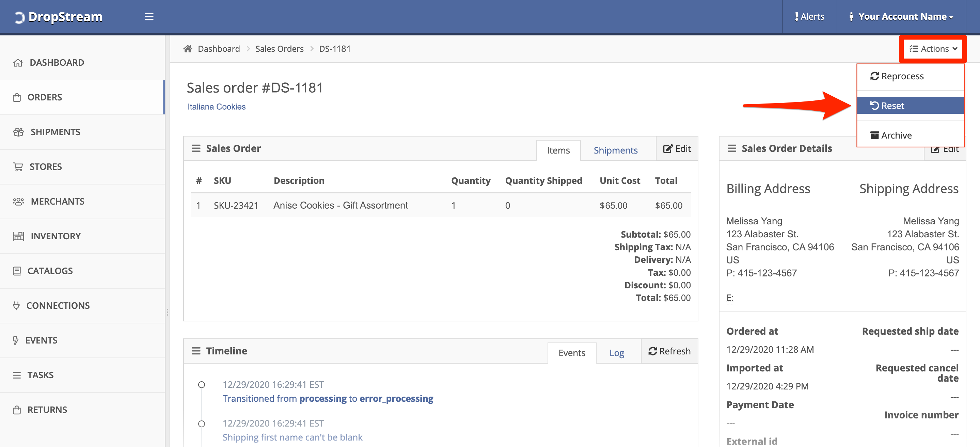This screenshot has height=447, width=980.
Task: Open Catalogs in sidebar
Action: [x=82, y=271]
